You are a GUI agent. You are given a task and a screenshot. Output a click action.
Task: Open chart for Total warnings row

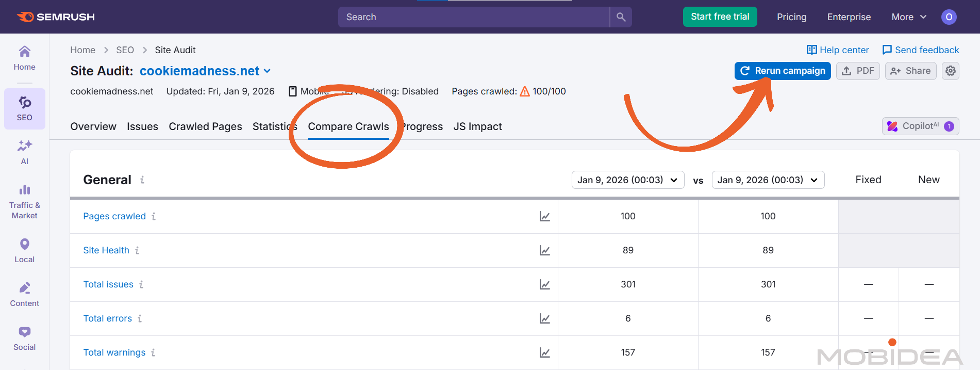click(x=544, y=352)
